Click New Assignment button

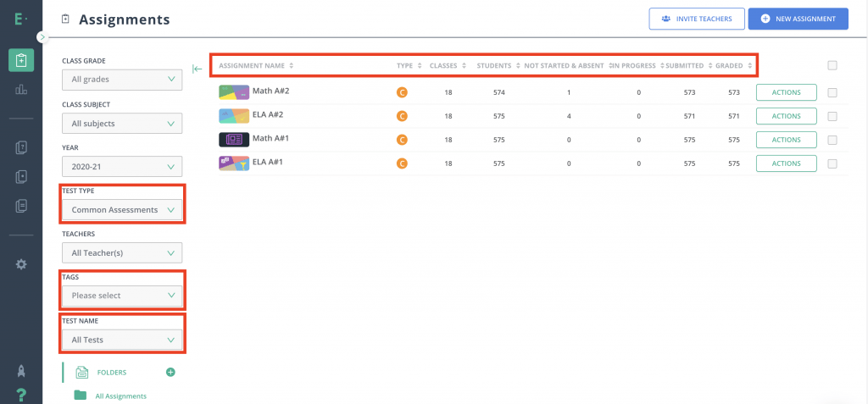[798, 19]
